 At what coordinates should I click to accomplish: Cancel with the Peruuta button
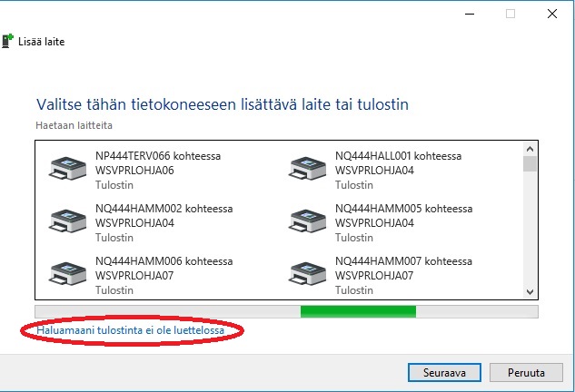coord(526,373)
